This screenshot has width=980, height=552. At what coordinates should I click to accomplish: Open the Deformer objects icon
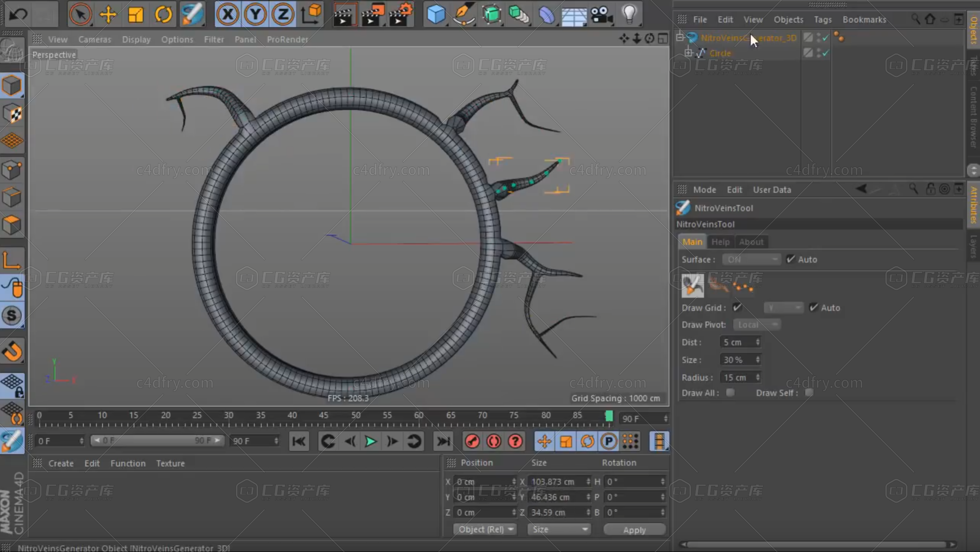pyautogui.click(x=546, y=14)
